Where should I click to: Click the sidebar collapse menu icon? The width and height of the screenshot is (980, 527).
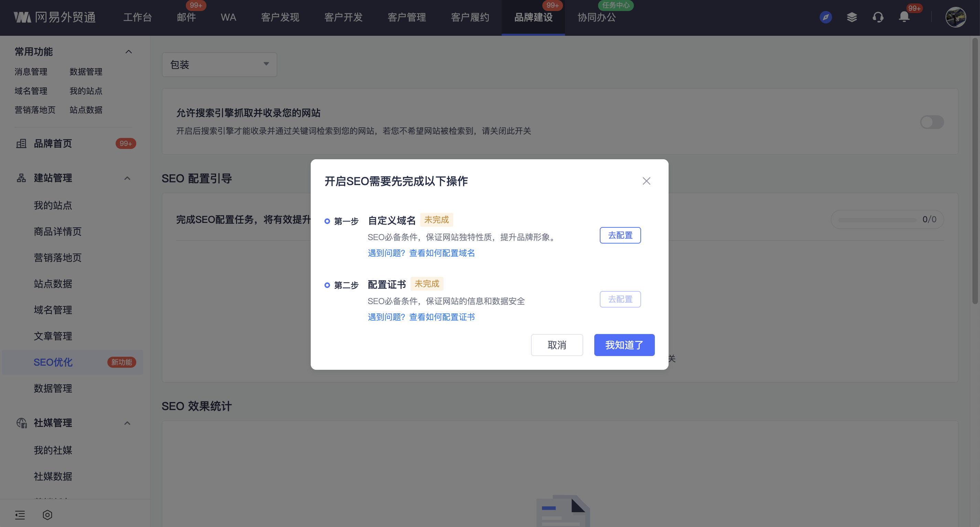tap(20, 515)
